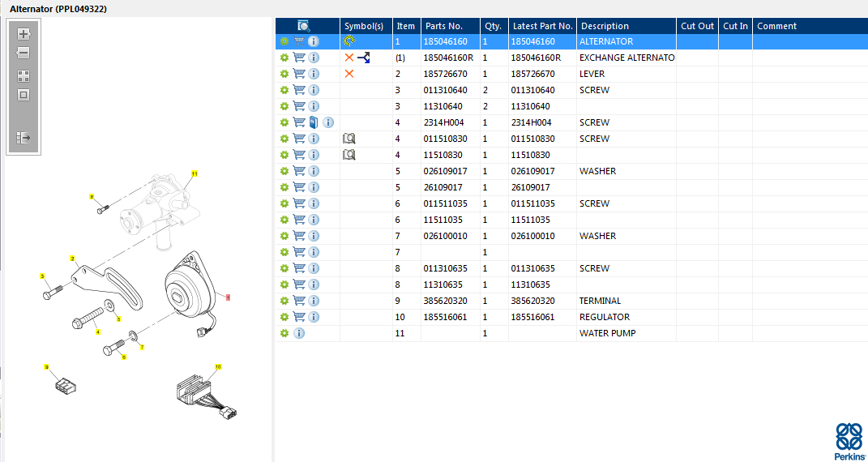
Task: Add WASHER 026100010 to cart
Action: coord(299,236)
